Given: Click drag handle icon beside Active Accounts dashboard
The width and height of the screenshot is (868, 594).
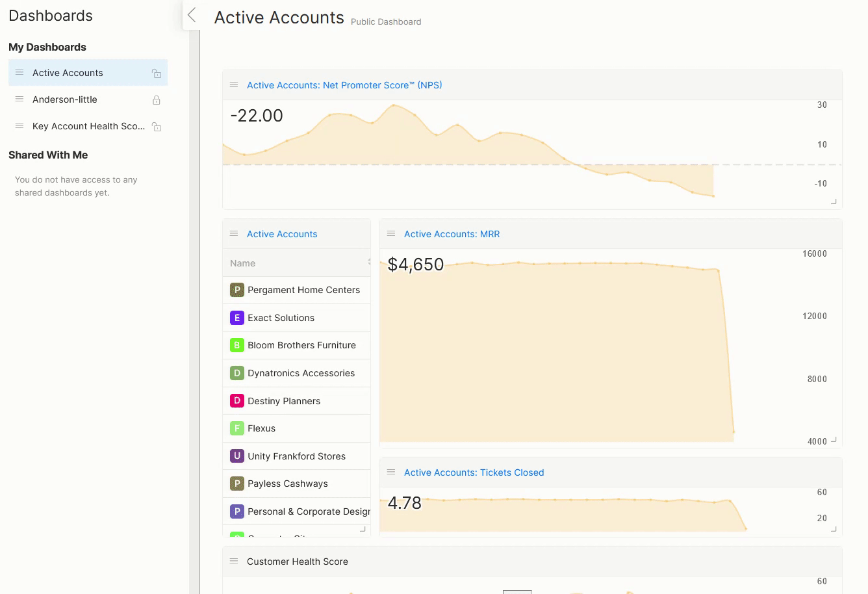Looking at the screenshot, I should click(x=19, y=72).
